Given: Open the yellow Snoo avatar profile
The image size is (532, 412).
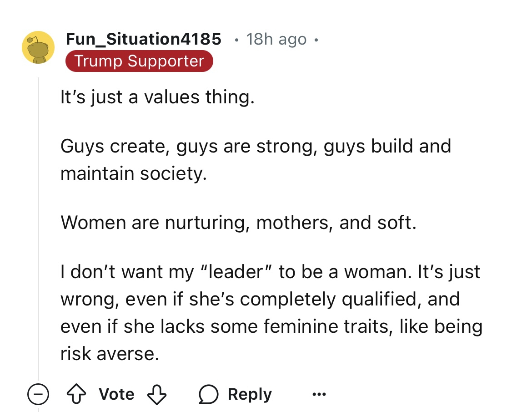Looking at the screenshot, I should click(38, 47).
